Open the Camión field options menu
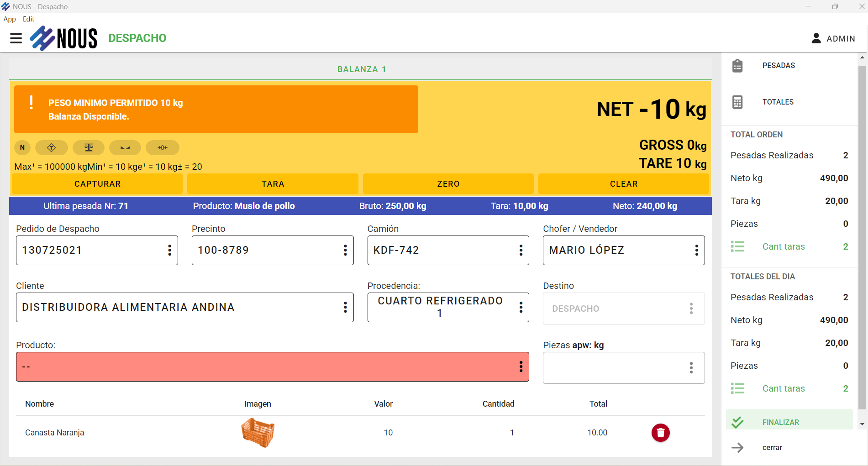This screenshot has height=466, width=868. pos(521,250)
